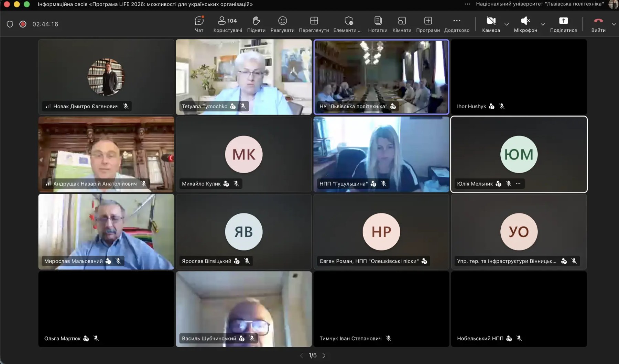Change layout via Переглянути
Image resolution: width=619 pixels, height=364 pixels.
coord(314,24)
